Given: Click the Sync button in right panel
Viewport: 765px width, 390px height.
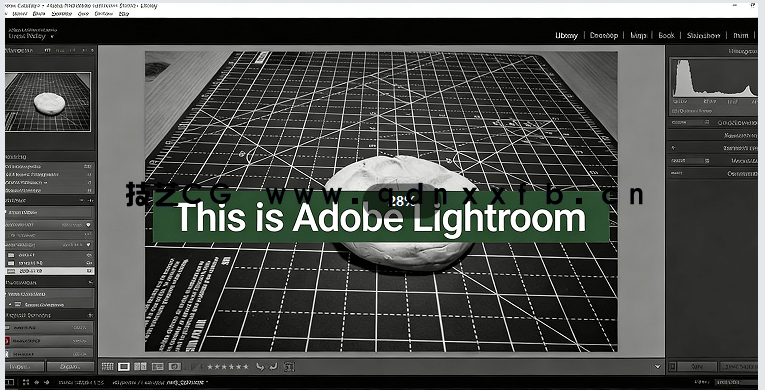Looking at the screenshot, I should pos(698,367).
